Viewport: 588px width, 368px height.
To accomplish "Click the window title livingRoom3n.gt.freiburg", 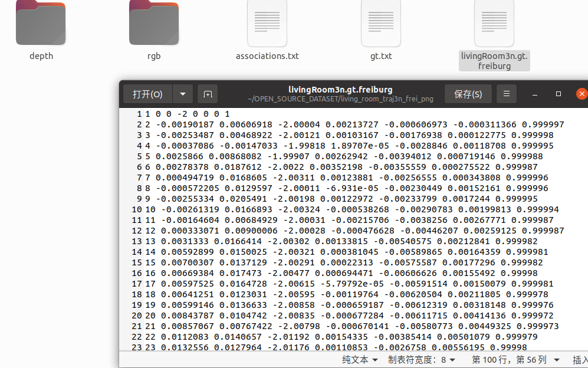I will coord(340,90).
